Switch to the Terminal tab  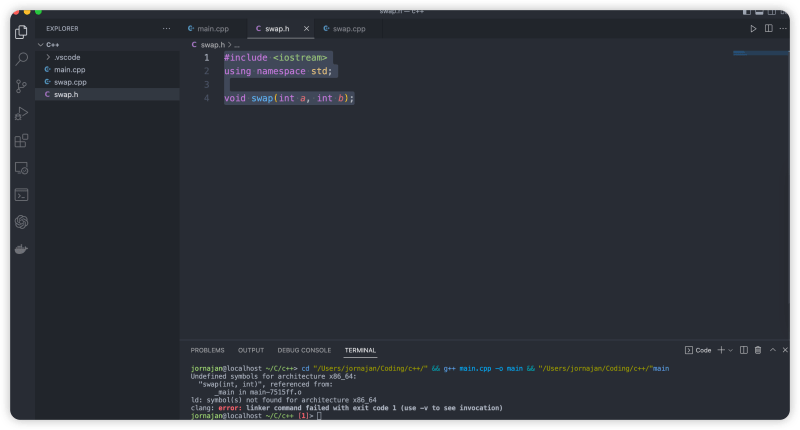point(360,350)
